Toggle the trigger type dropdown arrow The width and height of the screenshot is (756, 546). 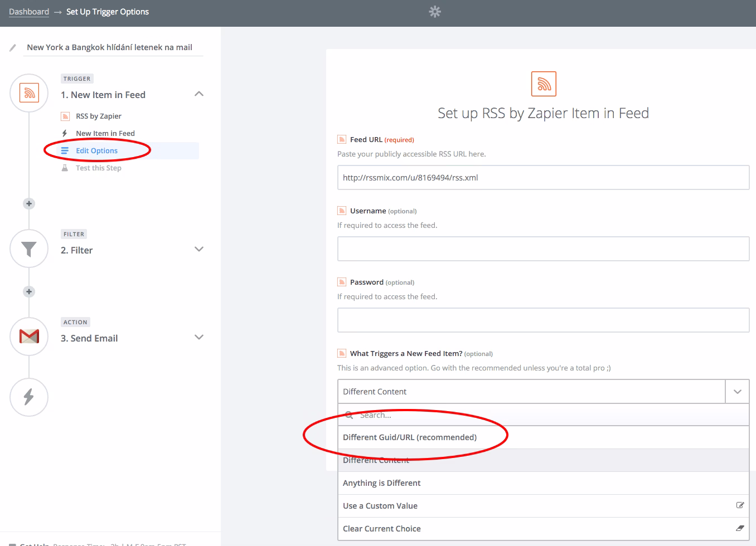pos(737,392)
